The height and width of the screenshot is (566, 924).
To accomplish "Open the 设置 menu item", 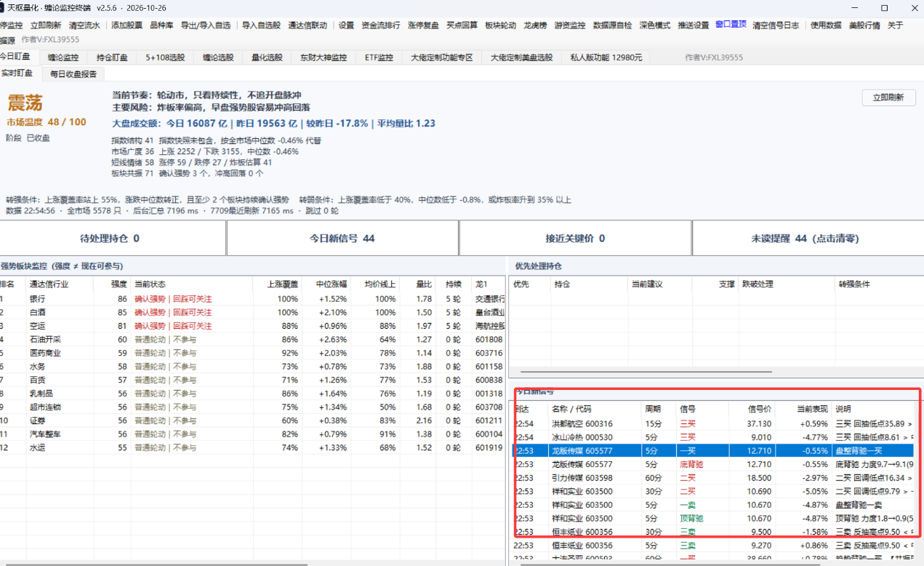I will 346,25.
